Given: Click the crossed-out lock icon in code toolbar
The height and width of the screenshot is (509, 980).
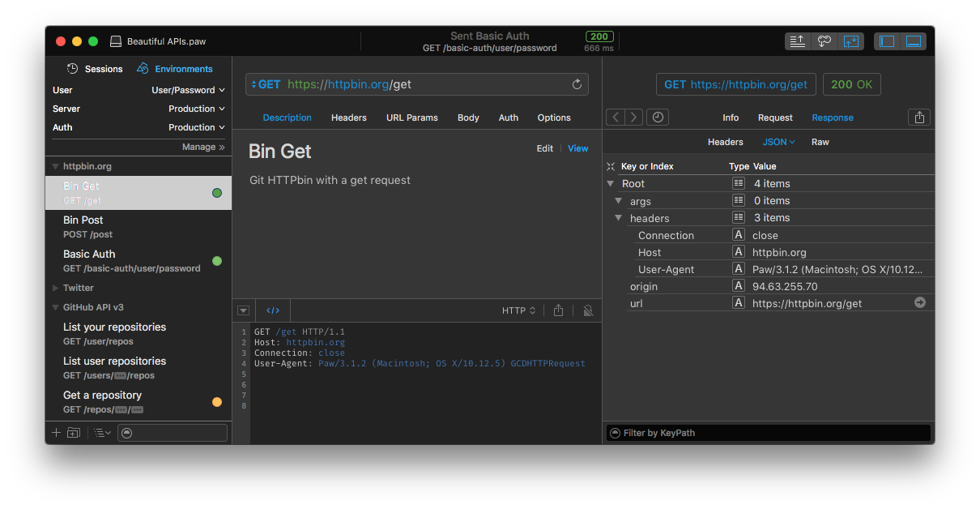Looking at the screenshot, I should (588, 310).
